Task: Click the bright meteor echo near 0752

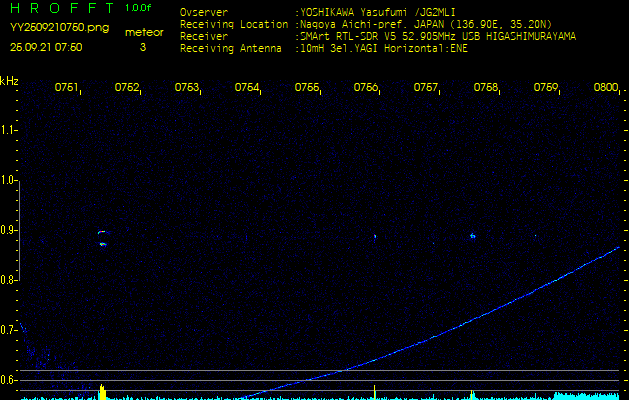Action: coord(102,237)
